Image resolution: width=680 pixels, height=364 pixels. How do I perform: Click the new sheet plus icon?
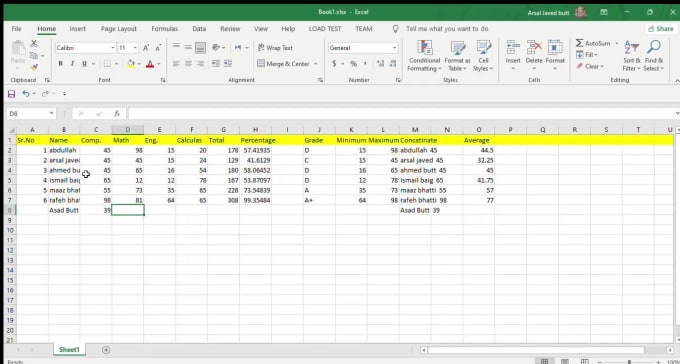[x=106, y=350]
